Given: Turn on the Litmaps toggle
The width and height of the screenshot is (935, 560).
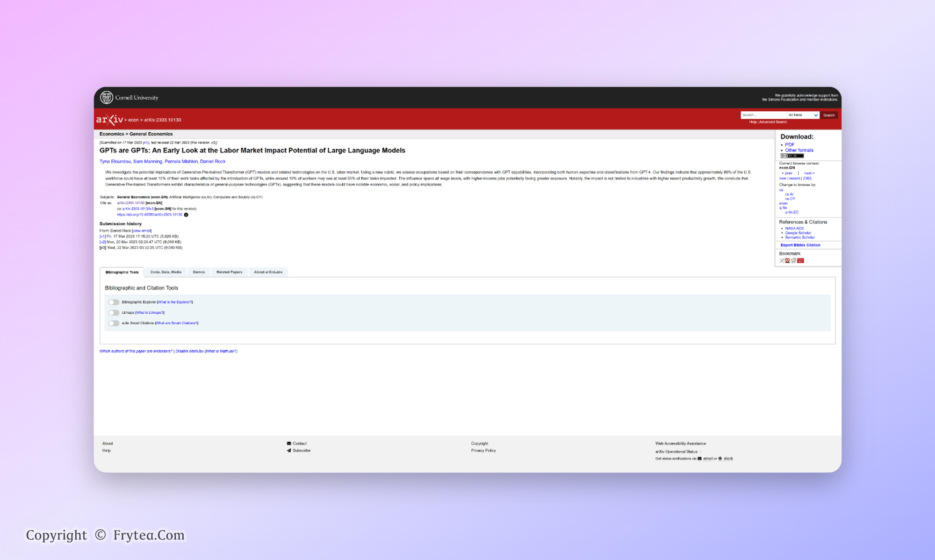Looking at the screenshot, I should (x=114, y=313).
